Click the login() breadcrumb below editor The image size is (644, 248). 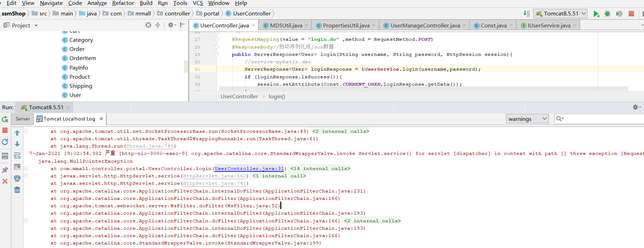(277, 97)
